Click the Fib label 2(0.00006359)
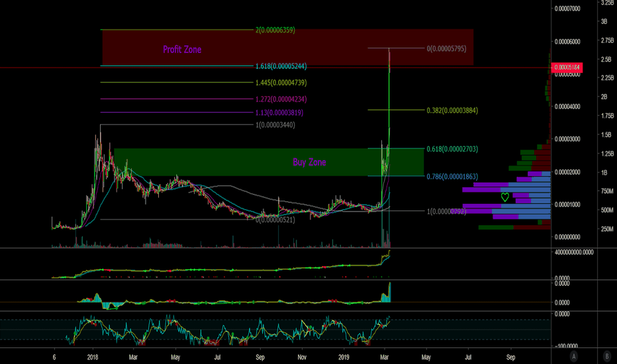617x364 pixels. point(275,30)
